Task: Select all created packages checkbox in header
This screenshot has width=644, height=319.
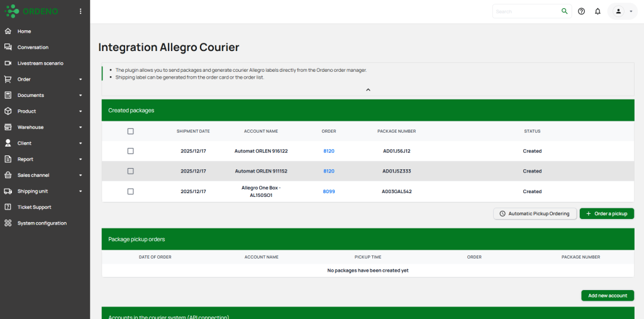Action: click(x=131, y=131)
